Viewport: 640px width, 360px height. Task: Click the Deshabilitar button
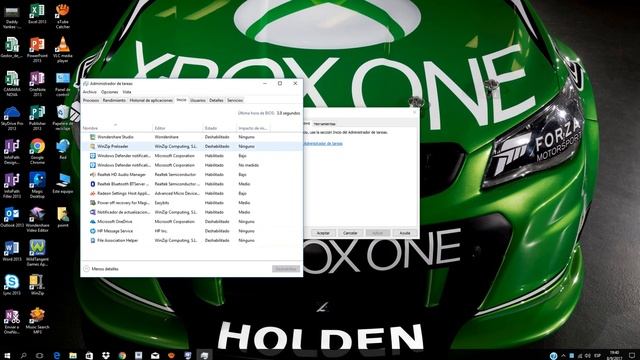[286, 269]
